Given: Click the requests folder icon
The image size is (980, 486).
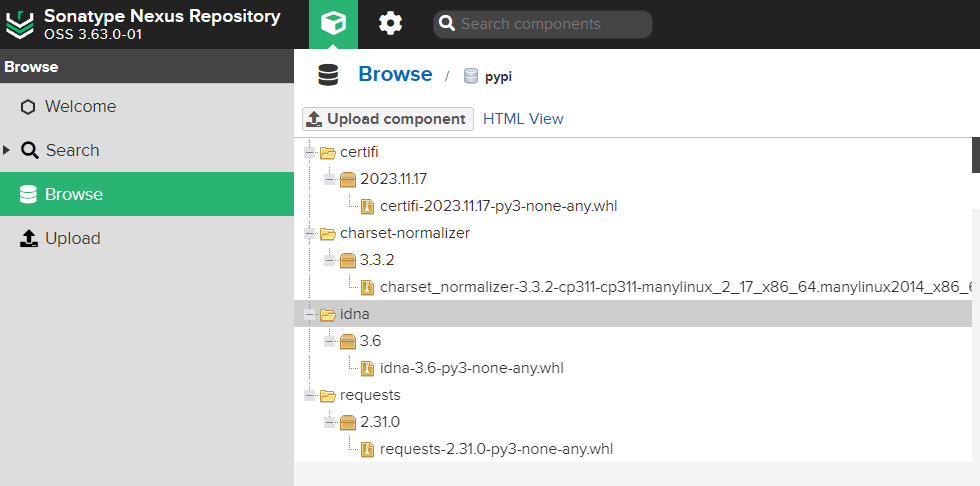Looking at the screenshot, I should tap(328, 395).
